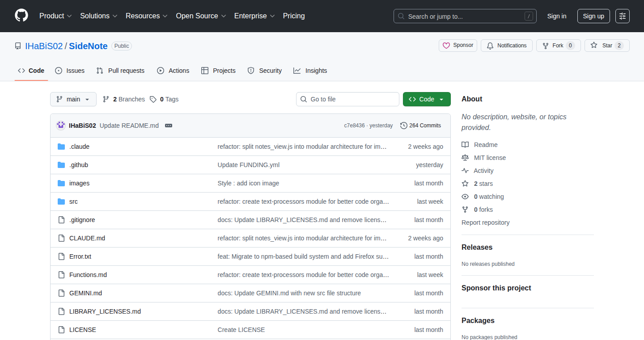Click the LIBRARY_LICENSES.md file icon

coord(61,311)
